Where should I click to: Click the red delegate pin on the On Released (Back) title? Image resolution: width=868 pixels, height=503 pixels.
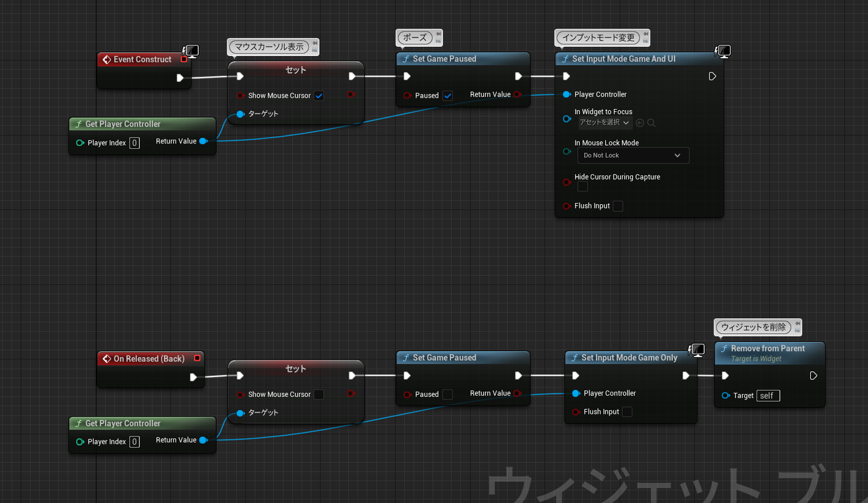point(197,358)
